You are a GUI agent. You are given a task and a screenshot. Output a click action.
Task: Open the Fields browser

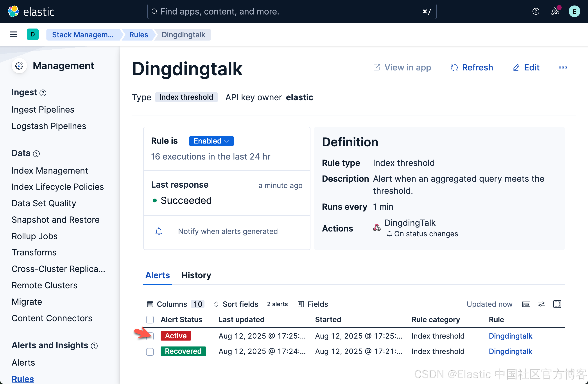pos(313,304)
